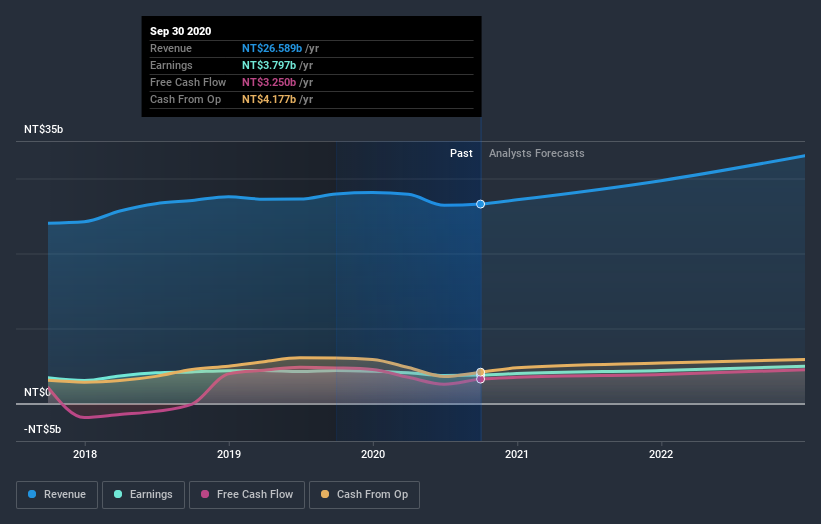
Task: Click the Cash From Op data point marker
Action: [480, 372]
